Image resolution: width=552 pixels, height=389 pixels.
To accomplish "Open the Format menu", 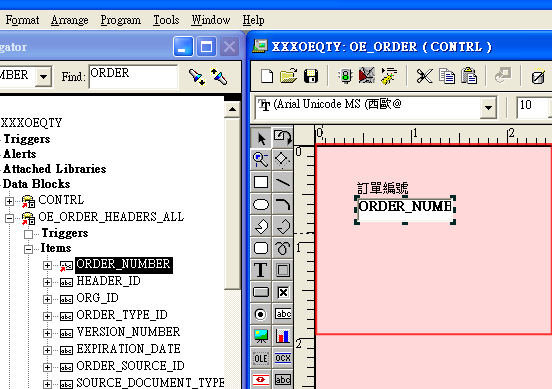I will (22, 20).
